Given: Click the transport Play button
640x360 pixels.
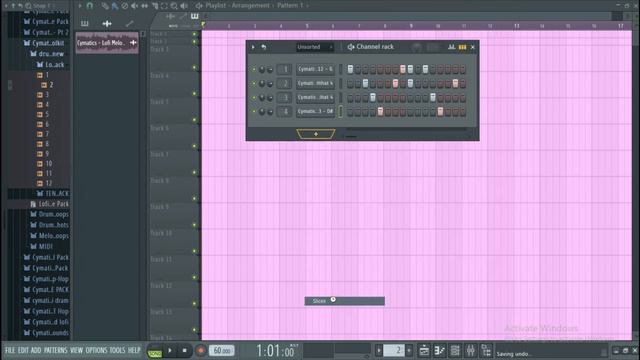Looking at the screenshot, I should 170,350.
